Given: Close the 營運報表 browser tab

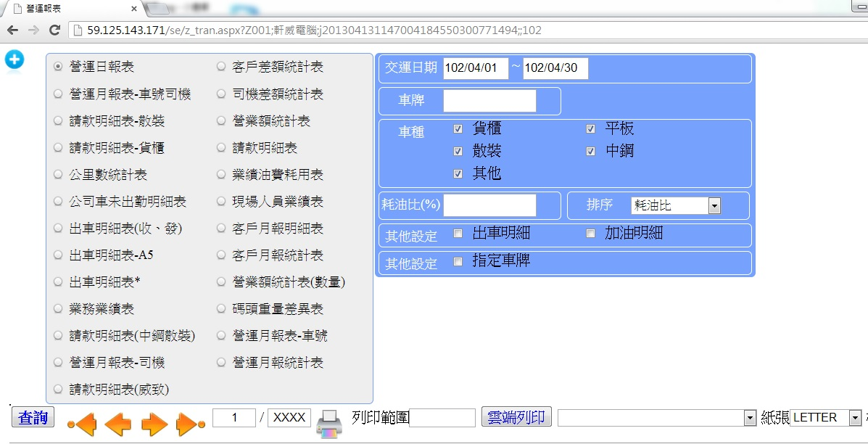Looking at the screenshot, I should pos(135,9).
